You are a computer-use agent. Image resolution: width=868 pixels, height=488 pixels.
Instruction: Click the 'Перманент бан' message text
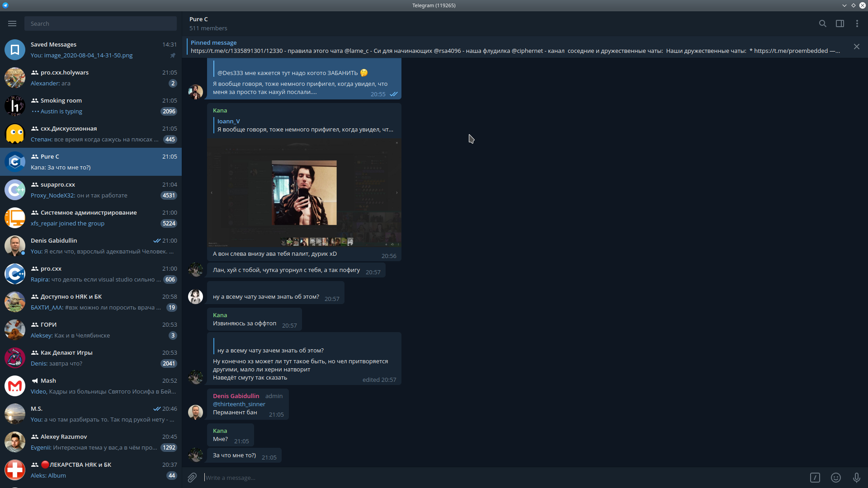(x=235, y=412)
